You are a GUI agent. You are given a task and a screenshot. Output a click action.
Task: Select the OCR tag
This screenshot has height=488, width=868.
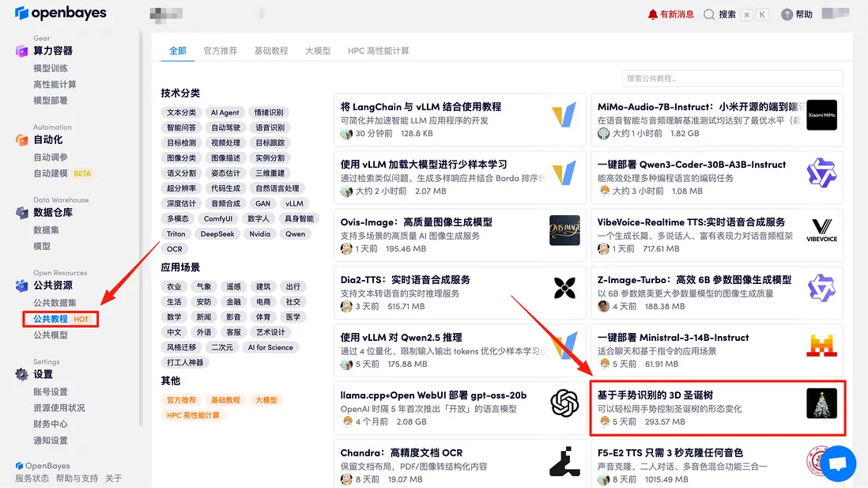click(175, 249)
